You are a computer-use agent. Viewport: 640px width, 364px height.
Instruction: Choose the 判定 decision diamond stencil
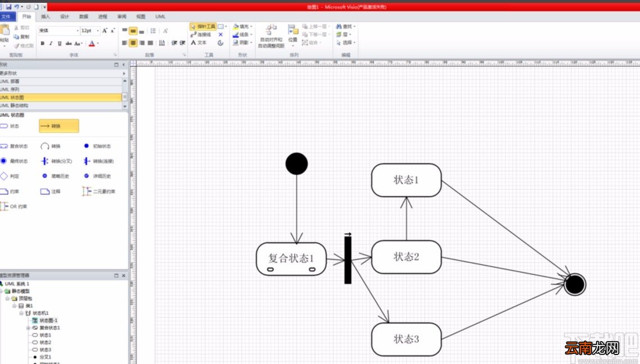click(10, 176)
